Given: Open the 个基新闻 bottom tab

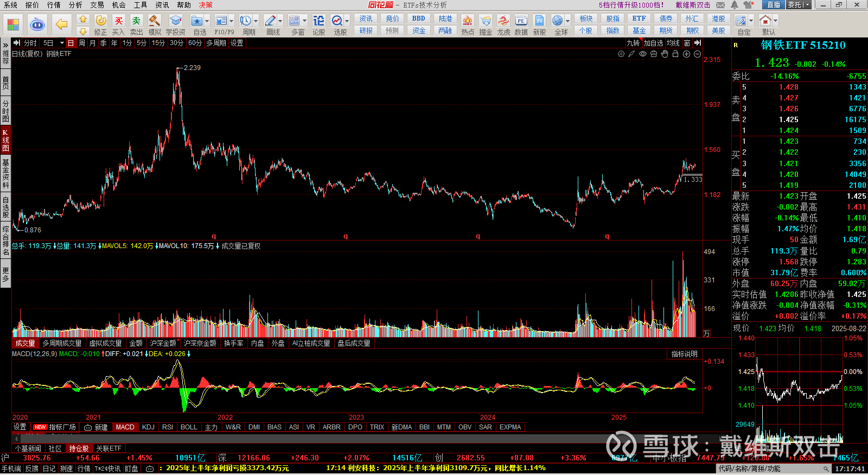Looking at the screenshot, I should pyautogui.click(x=28, y=448).
